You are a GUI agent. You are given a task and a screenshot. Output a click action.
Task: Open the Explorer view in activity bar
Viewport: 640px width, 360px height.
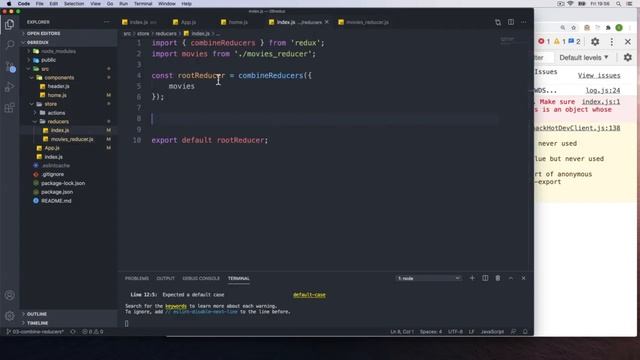tap(9, 24)
